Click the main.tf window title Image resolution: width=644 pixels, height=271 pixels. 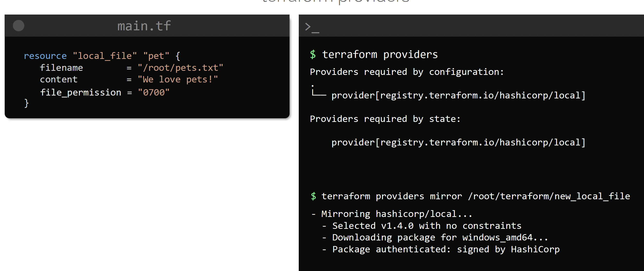tap(144, 26)
